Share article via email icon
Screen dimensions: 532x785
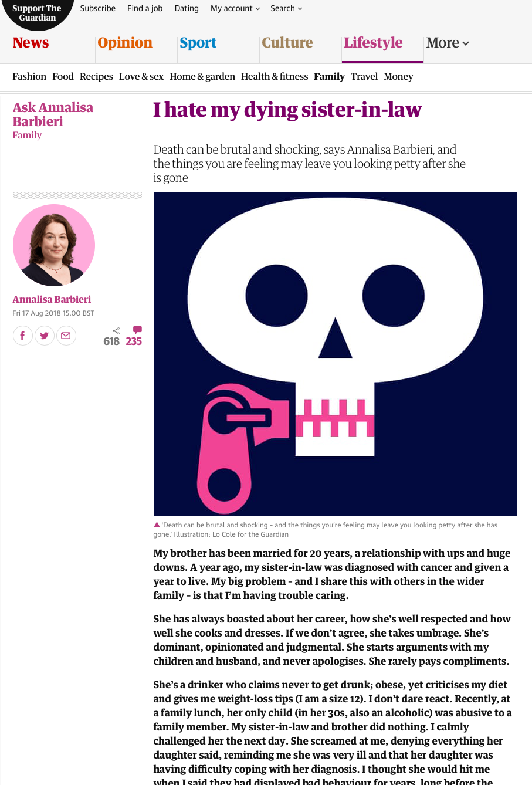tap(66, 336)
